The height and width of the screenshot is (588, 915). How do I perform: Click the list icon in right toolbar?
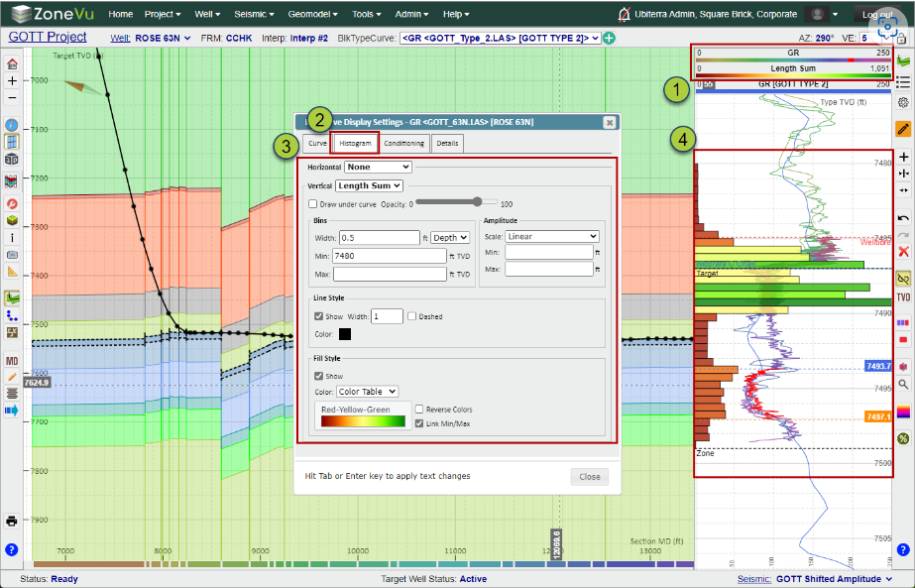click(903, 82)
